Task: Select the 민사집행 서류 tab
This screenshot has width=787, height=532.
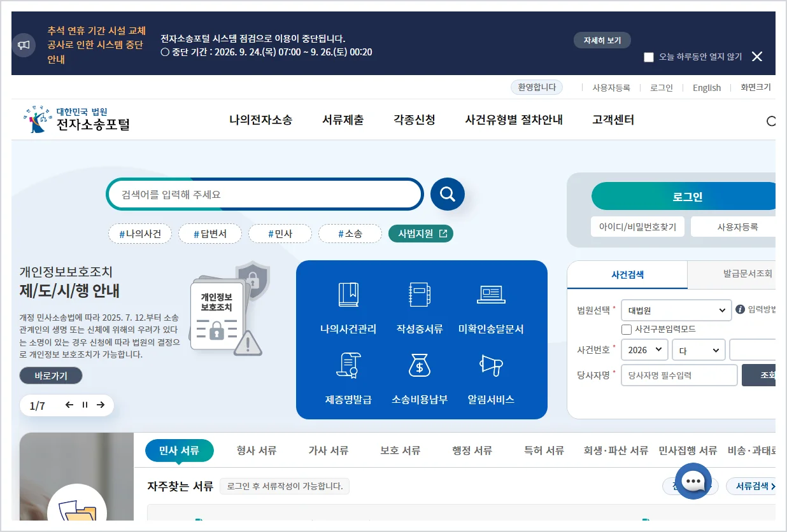Action: point(688,451)
